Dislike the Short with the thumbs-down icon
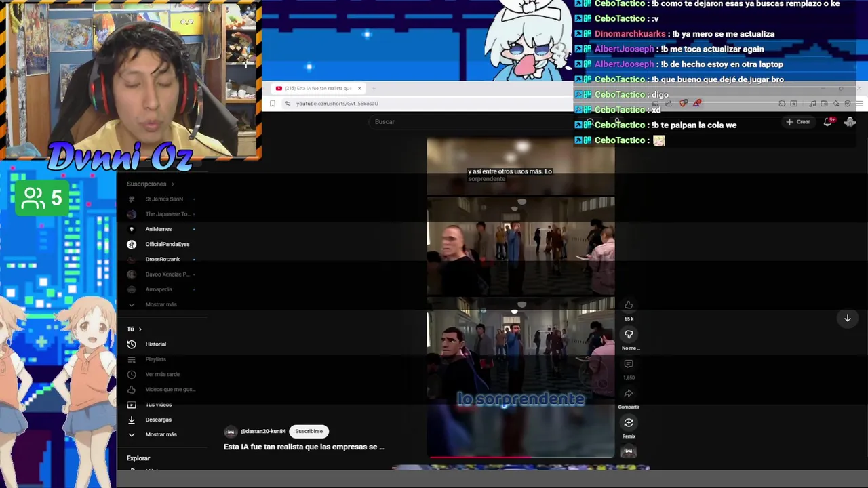Image resolution: width=868 pixels, height=488 pixels. pos(629,334)
